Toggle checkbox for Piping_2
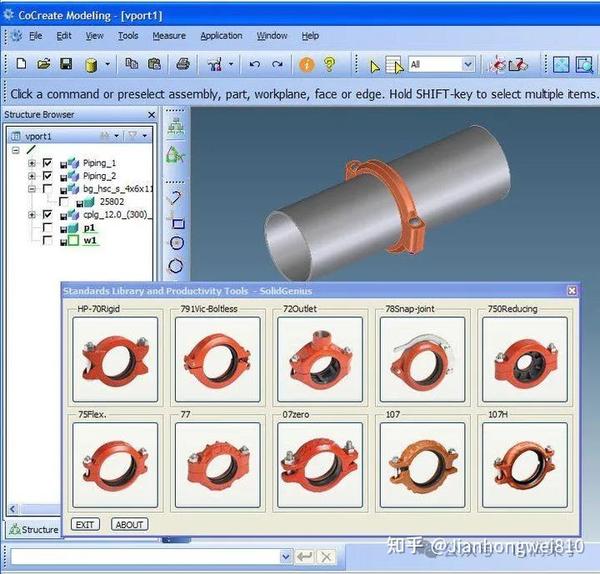600x574 pixels. pyautogui.click(x=47, y=176)
